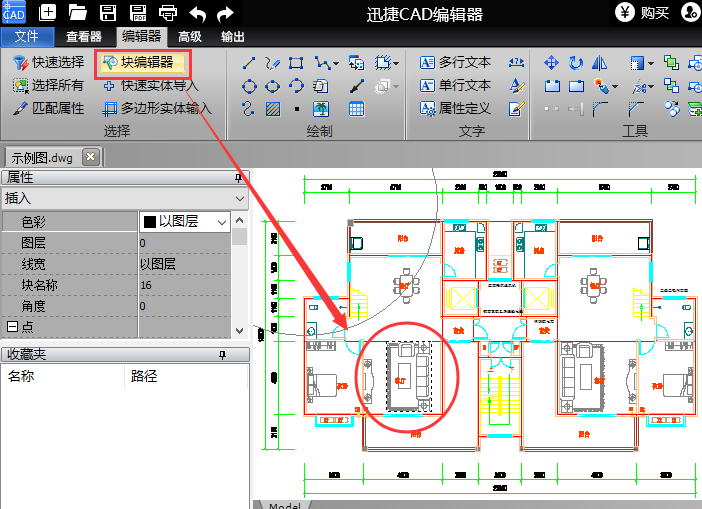Open the 文件 menu

coord(28,37)
